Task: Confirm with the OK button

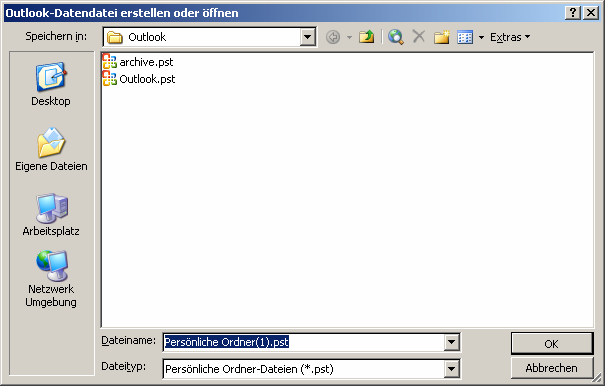Action: (552, 343)
